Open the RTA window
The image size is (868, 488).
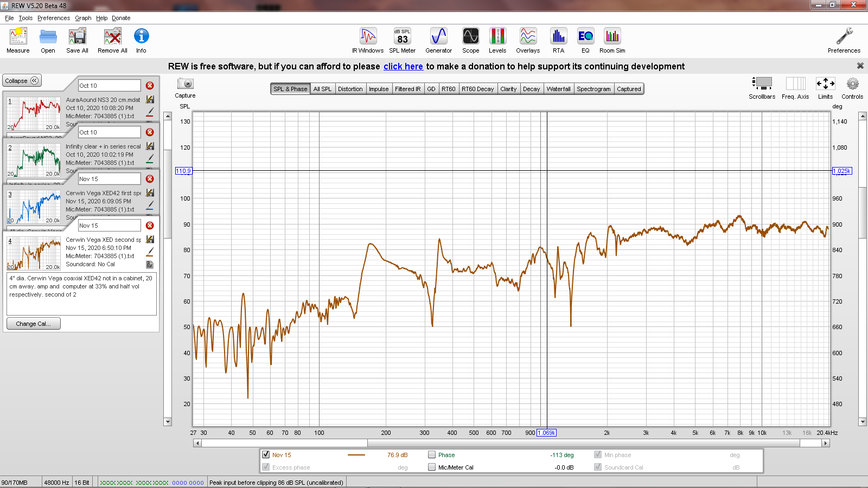[x=558, y=37]
